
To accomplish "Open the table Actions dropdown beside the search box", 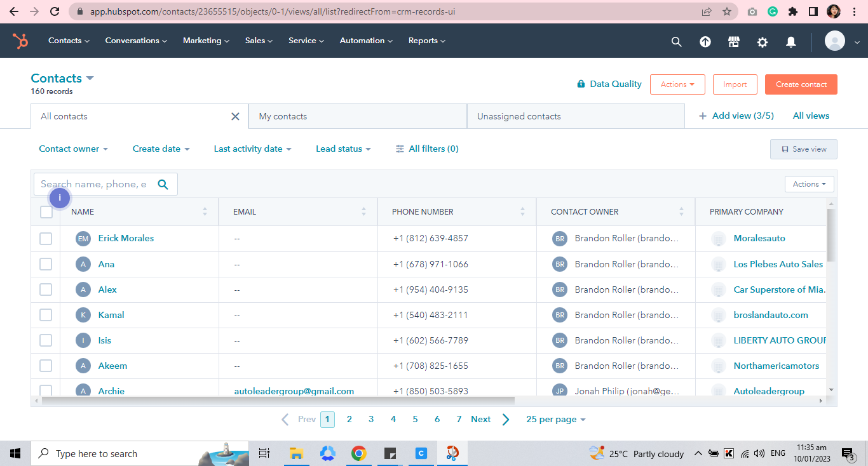I will coord(810,184).
